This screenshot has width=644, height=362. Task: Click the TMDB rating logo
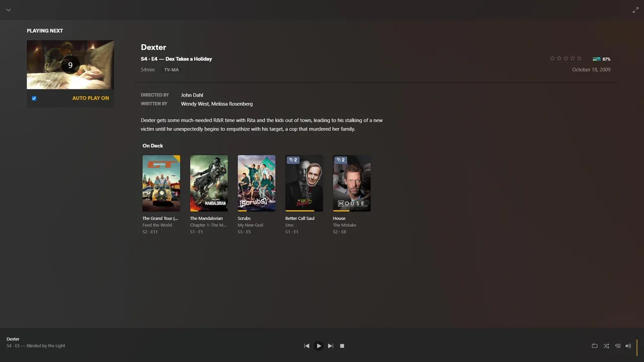tap(597, 59)
